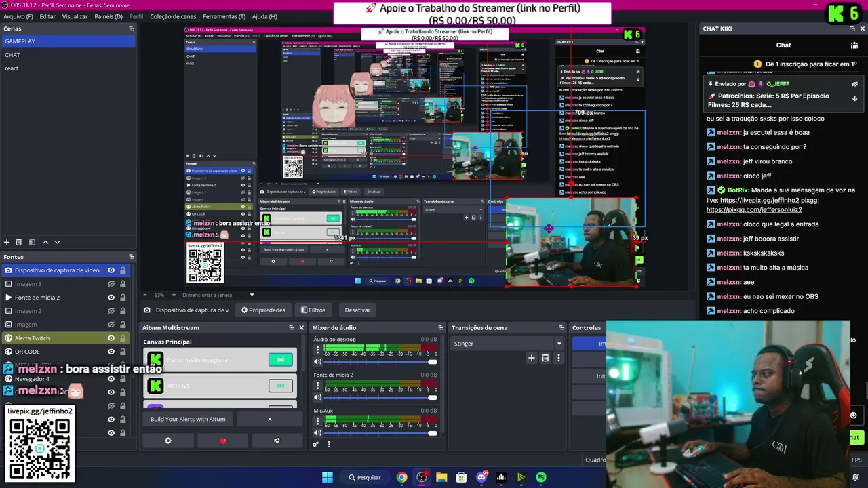The image size is (868, 488).
Task: Mute the Áudio do desktop channel
Action: 317,361
